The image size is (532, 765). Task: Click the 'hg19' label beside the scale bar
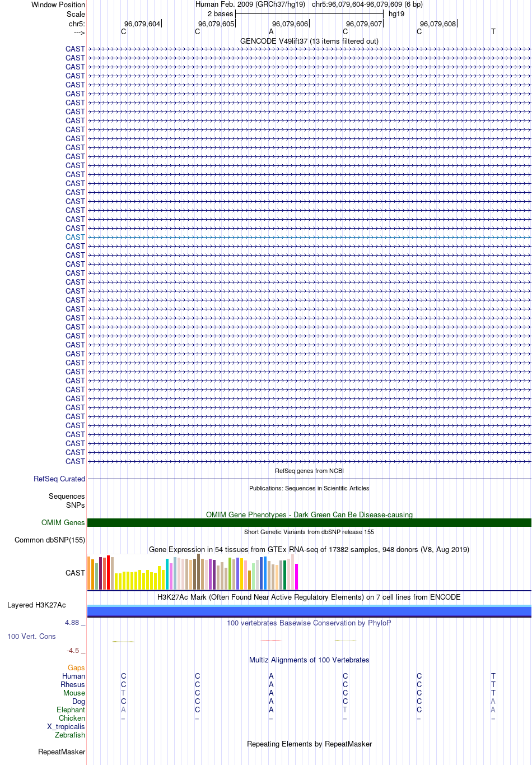pos(396,14)
